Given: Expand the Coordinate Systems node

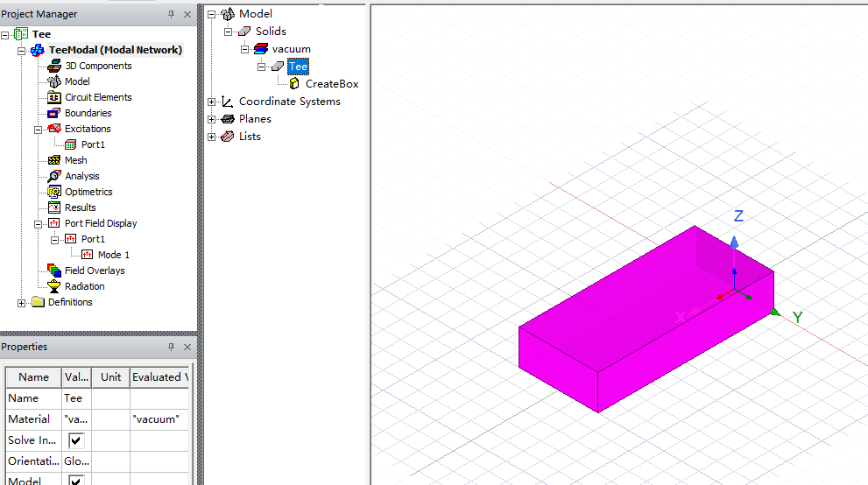Looking at the screenshot, I should pos(211,102).
